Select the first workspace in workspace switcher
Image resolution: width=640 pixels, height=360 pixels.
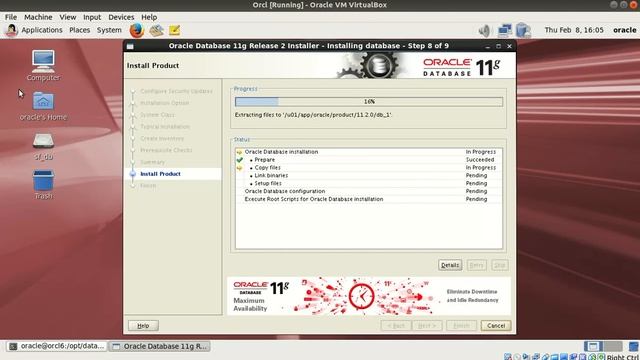point(593,347)
